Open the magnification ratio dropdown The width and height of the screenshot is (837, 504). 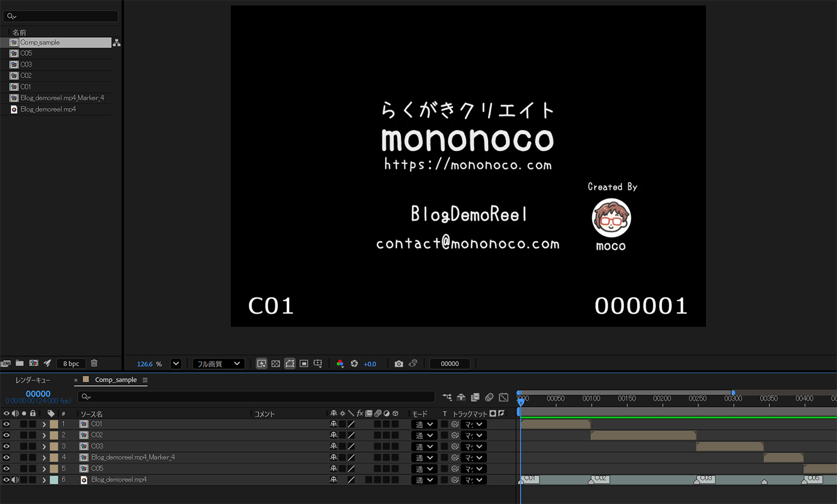176,364
